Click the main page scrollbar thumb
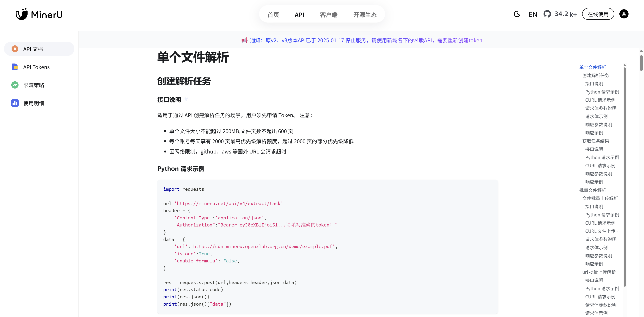This screenshot has height=317, width=644. pos(641,63)
